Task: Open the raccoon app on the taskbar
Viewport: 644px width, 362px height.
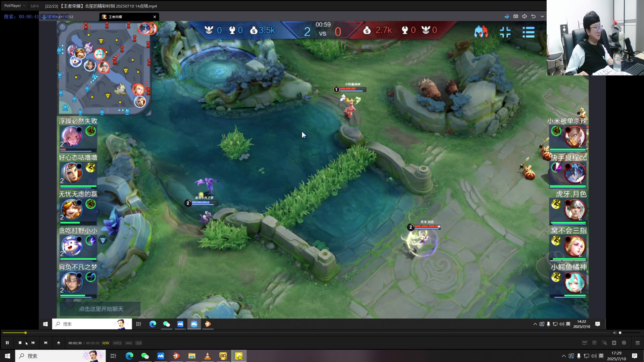Action: (223, 356)
